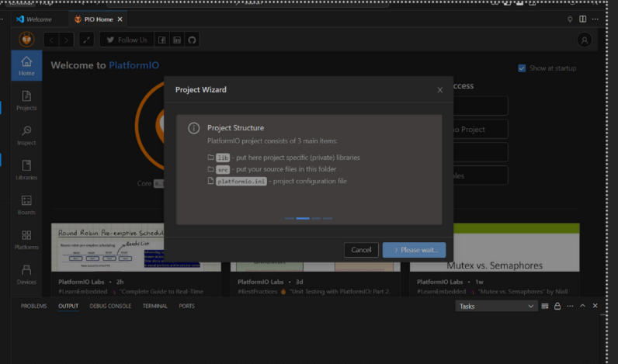Open Boards in PIO sidebar
618x364 pixels.
26,205
